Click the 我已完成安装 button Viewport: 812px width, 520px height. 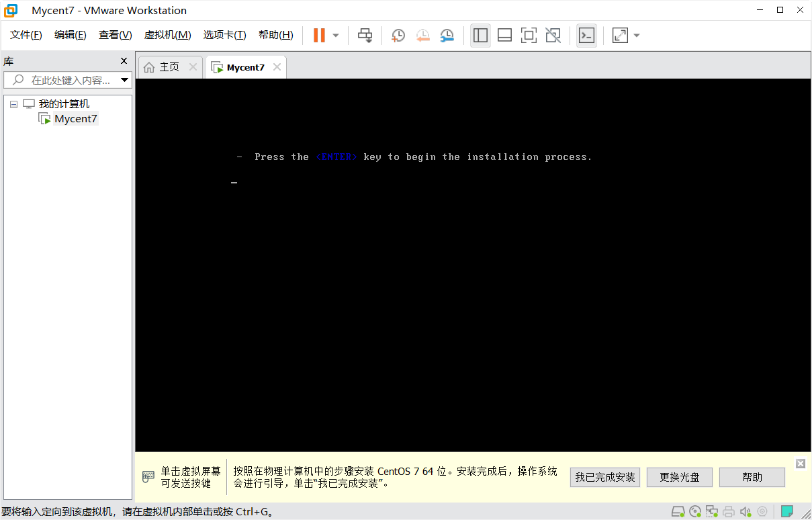[604, 477]
